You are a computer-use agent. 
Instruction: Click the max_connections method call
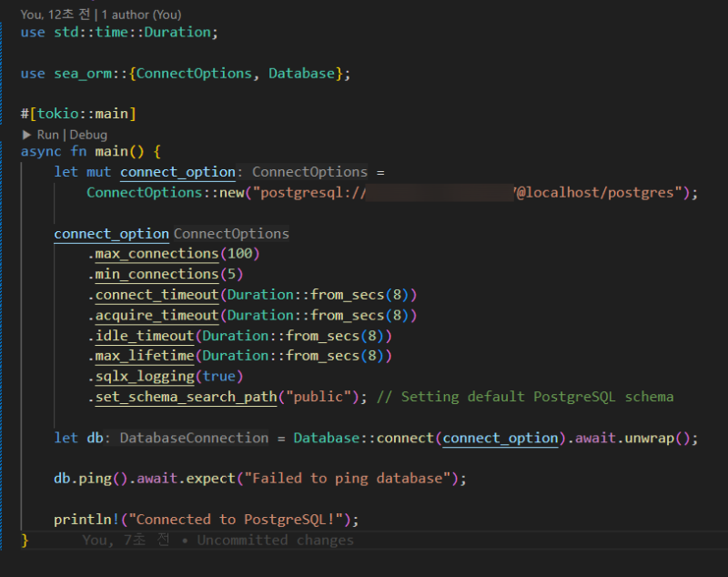pos(157,253)
